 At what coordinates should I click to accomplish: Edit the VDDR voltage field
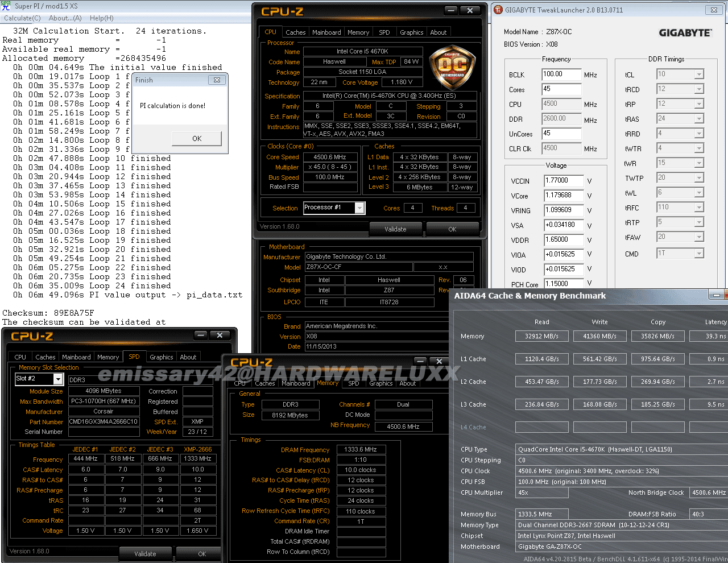coord(564,240)
